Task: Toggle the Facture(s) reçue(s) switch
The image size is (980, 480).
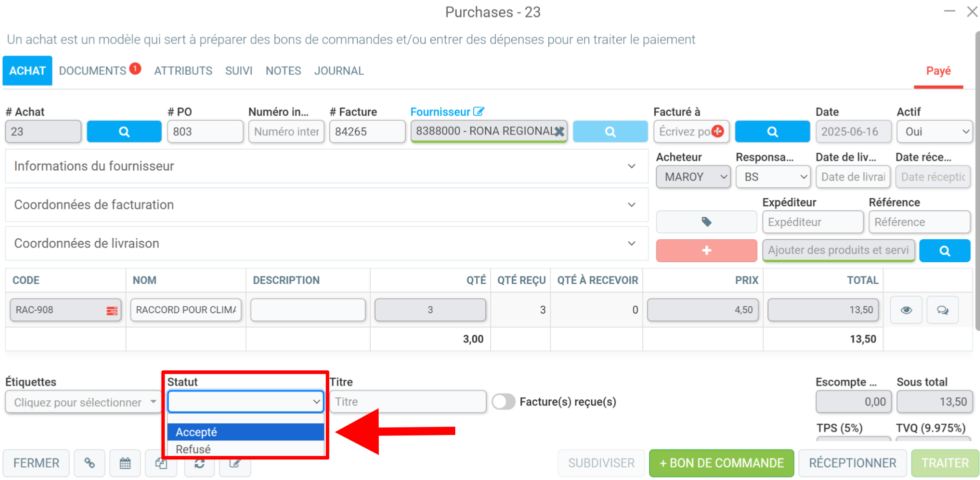Action: (503, 401)
